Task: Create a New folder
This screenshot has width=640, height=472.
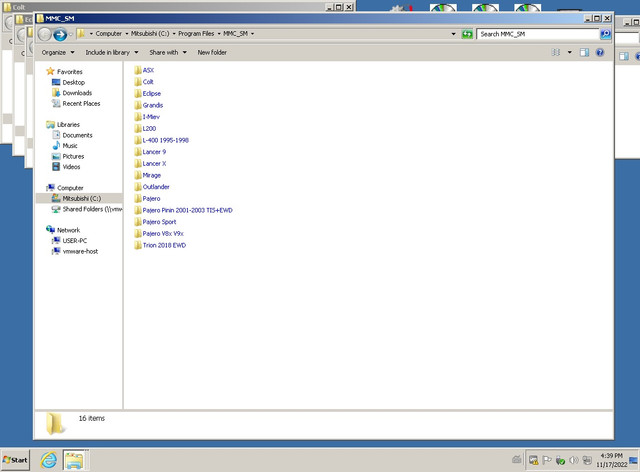Action: tap(212, 52)
